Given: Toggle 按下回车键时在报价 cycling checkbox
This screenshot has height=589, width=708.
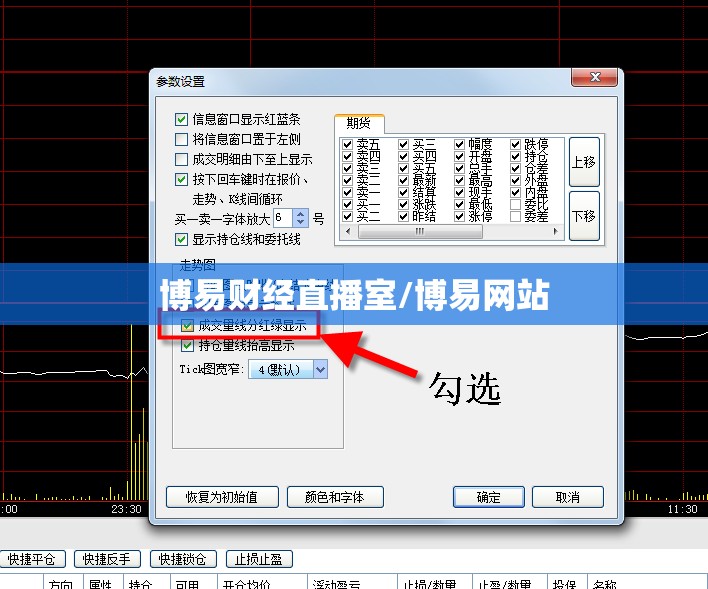Looking at the screenshot, I should pos(181,179).
